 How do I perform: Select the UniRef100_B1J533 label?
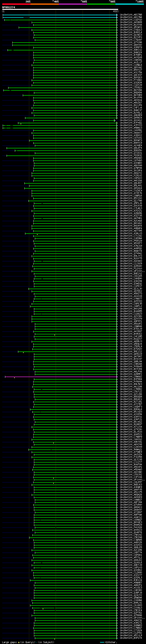[131, 432]
